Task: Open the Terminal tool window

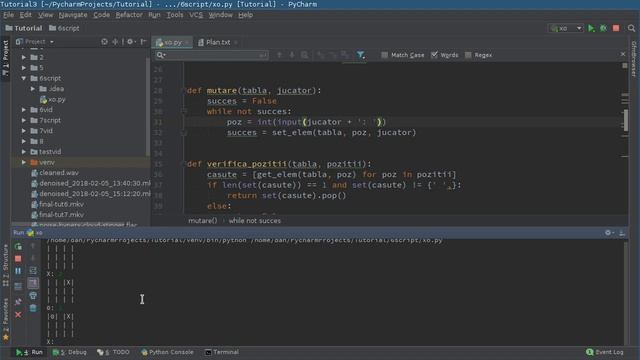Action: click(222, 352)
